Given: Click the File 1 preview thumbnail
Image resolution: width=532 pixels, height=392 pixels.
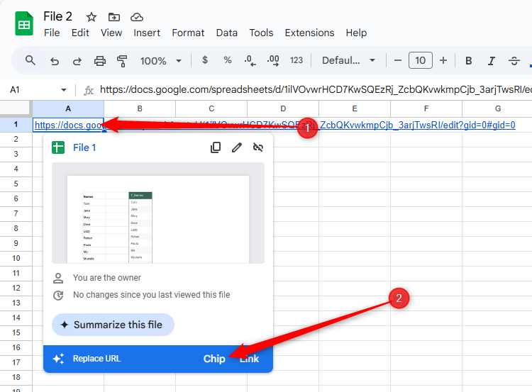Looking at the screenshot, I should (x=158, y=213).
